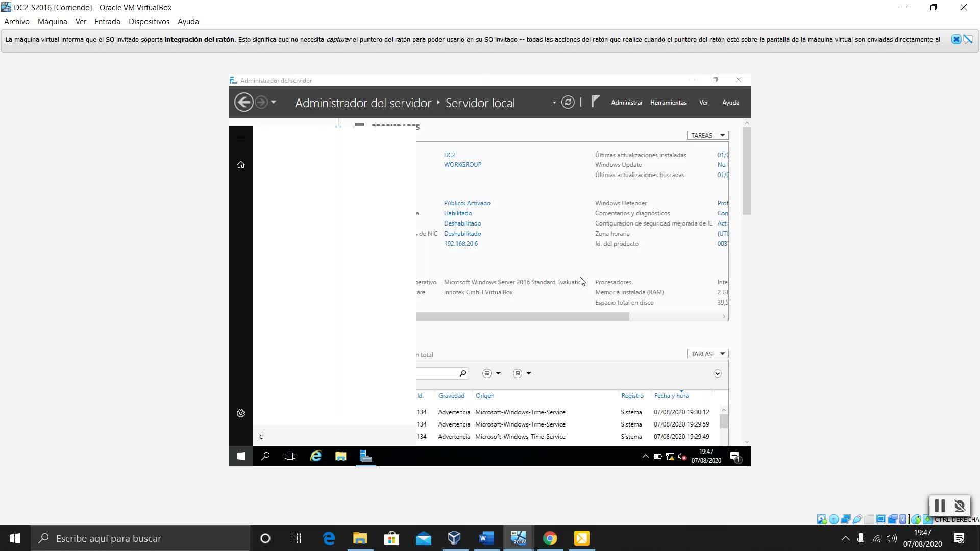
Task: Refresh Server Manager with the refresh icon
Action: (x=568, y=102)
